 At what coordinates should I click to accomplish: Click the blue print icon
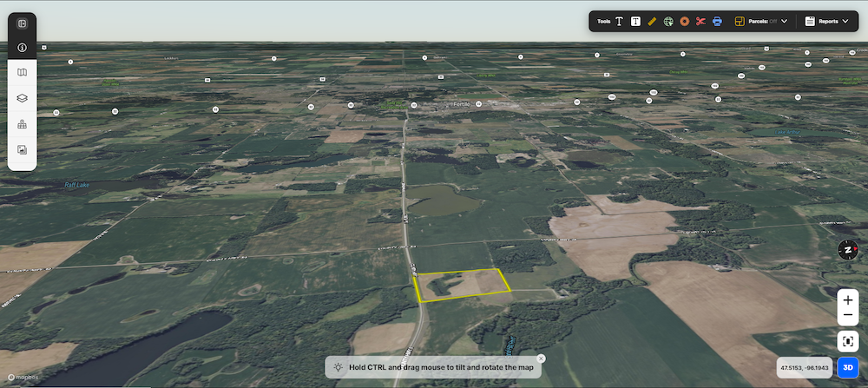point(717,21)
